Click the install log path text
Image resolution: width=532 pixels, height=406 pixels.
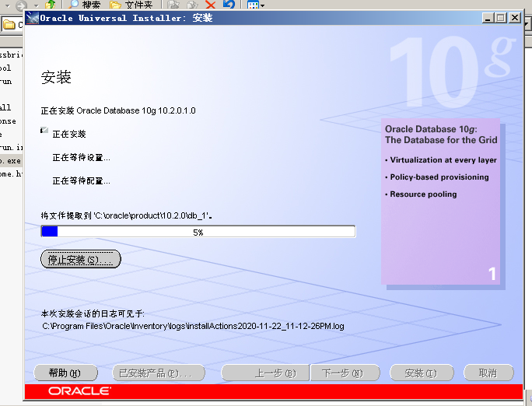click(x=193, y=327)
